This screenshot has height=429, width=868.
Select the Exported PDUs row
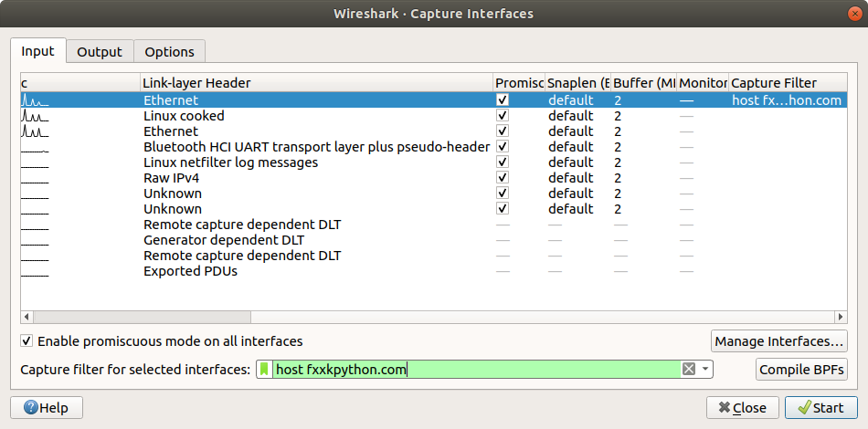point(433,271)
